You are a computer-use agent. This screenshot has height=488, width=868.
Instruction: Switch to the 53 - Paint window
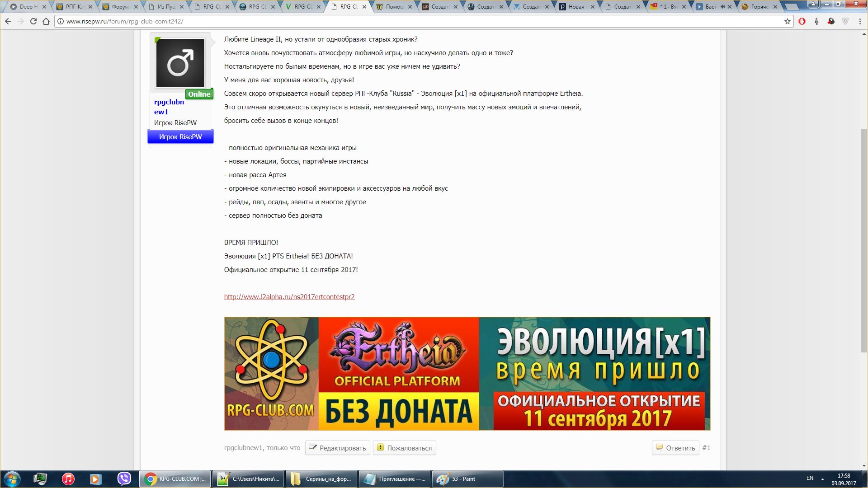click(468, 479)
